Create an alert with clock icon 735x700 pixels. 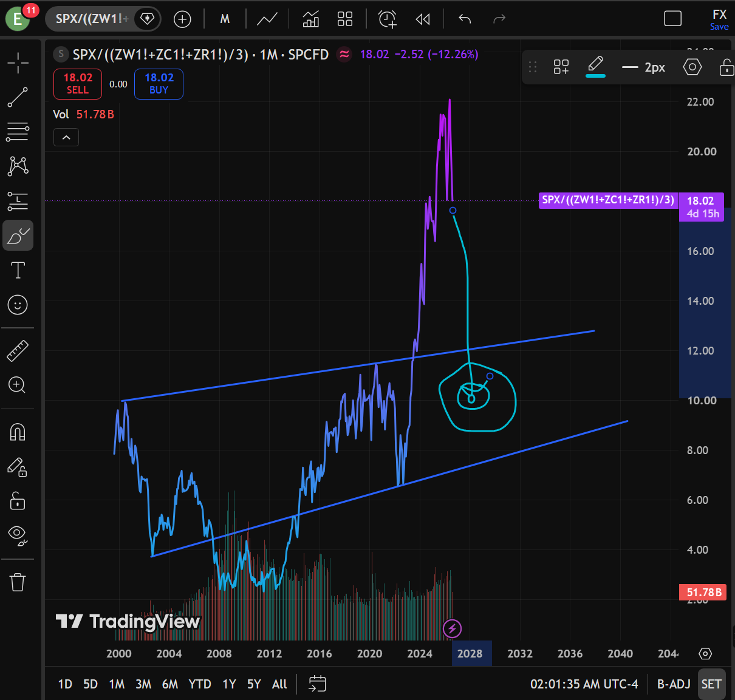388,19
